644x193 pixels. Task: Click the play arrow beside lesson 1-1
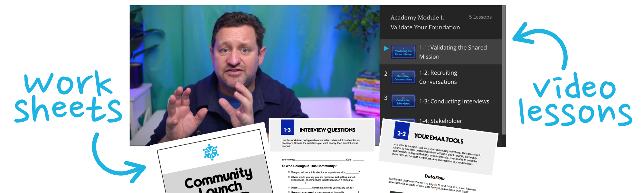(386, 49)
